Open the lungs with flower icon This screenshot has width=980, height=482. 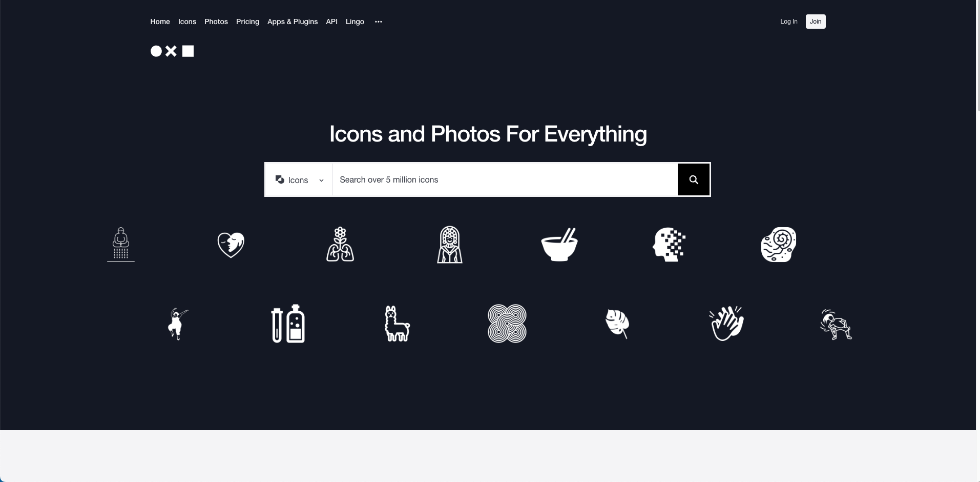coord(340,245)
